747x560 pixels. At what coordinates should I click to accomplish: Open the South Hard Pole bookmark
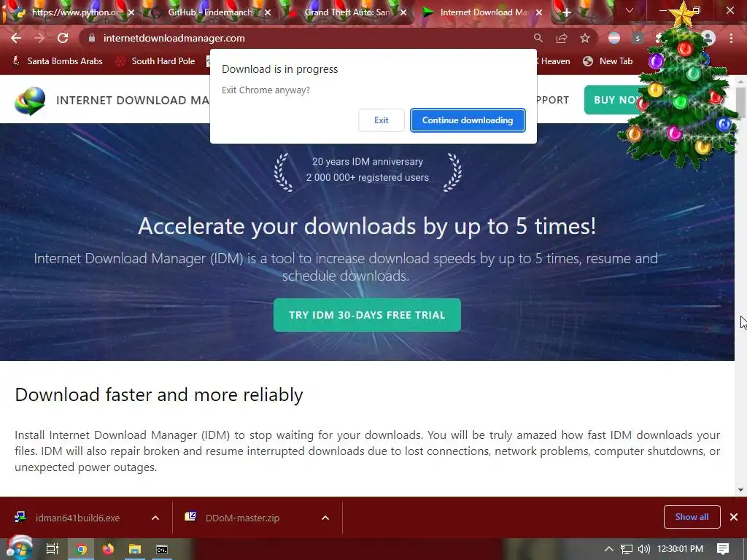click(156, 61)
